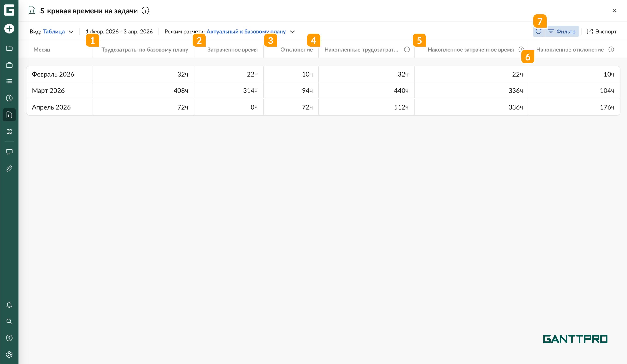Click the Фильтр button
The image size is (627, 364).
coord(562,32)
